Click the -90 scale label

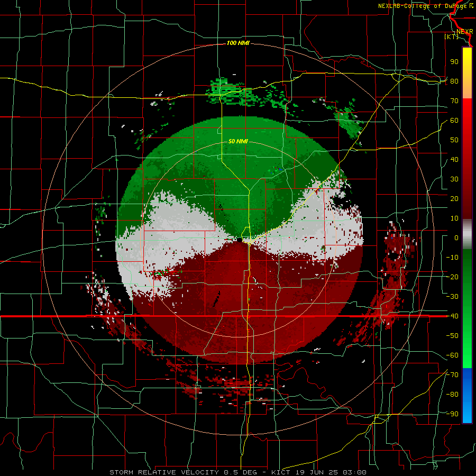point(452,414)
